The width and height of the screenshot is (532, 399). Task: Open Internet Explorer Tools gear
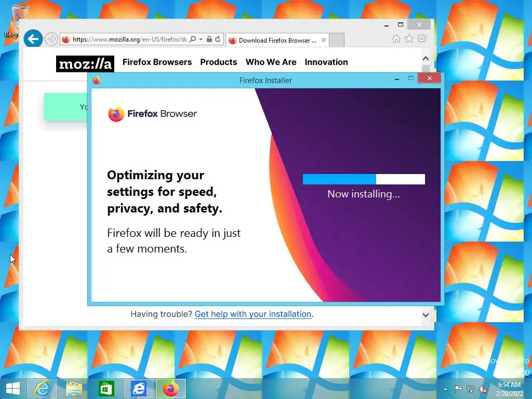point(422,38)
